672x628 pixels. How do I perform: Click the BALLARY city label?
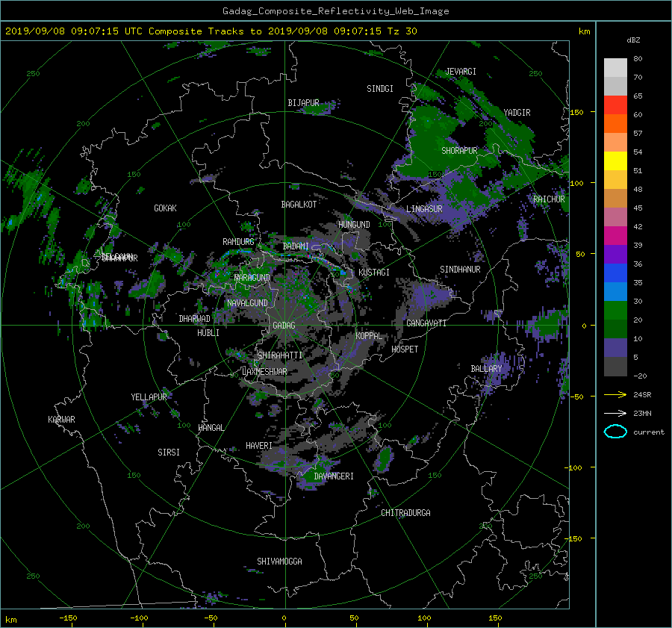486,369
